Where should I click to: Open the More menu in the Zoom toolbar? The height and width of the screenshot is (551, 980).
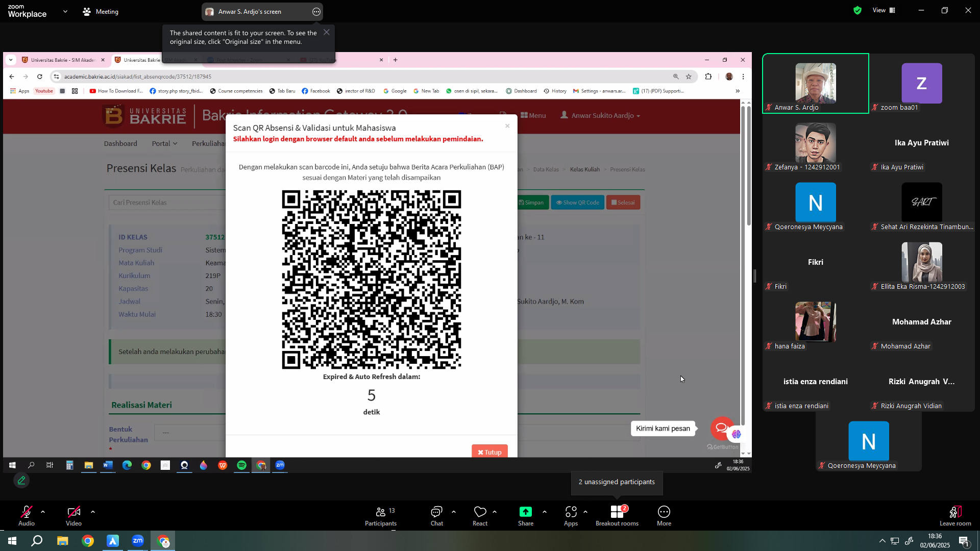[664, 515]
